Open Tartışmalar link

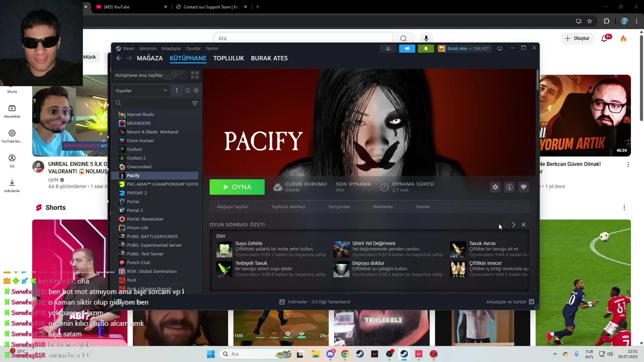pyautogui.click(x=339, y=207)
